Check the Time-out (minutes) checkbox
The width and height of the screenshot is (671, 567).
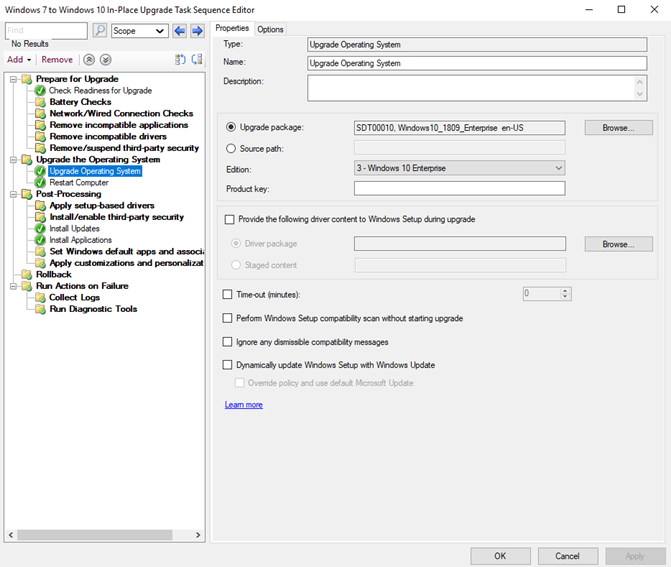(227, 294)
